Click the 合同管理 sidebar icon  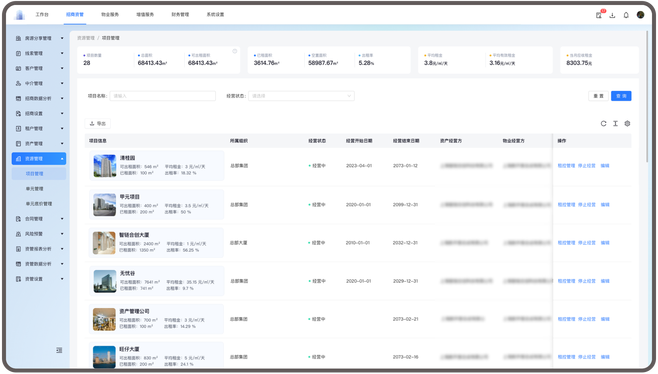point(18,219)
